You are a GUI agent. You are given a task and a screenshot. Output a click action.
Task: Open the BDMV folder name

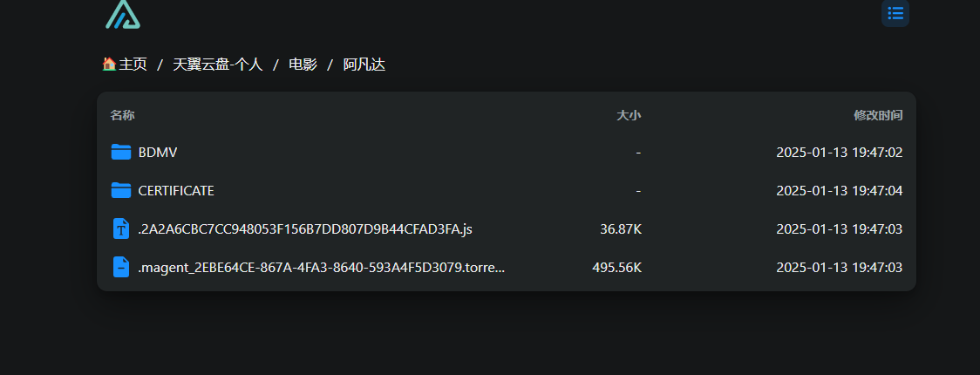click(158, 152)
